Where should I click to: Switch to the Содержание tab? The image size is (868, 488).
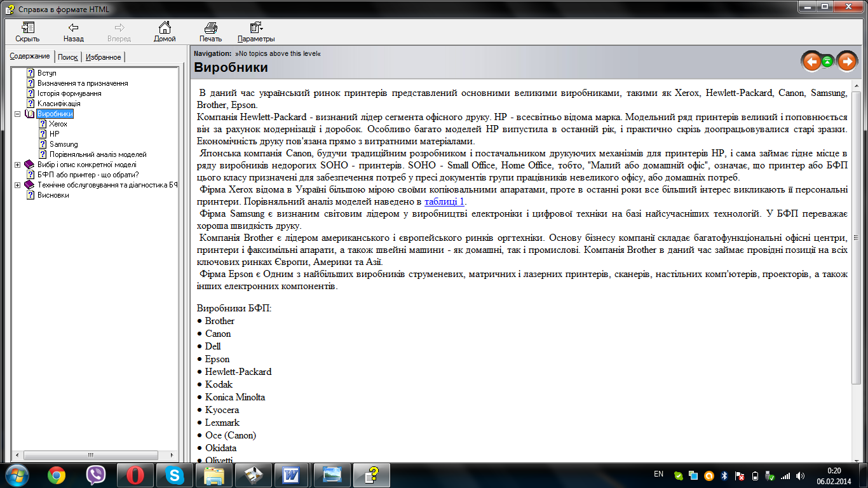(30, 57)
